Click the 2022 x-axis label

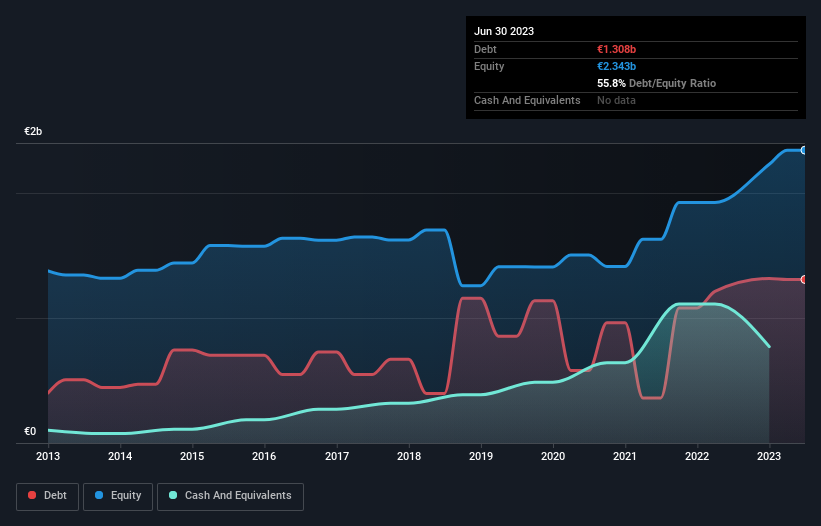(697, 456)
